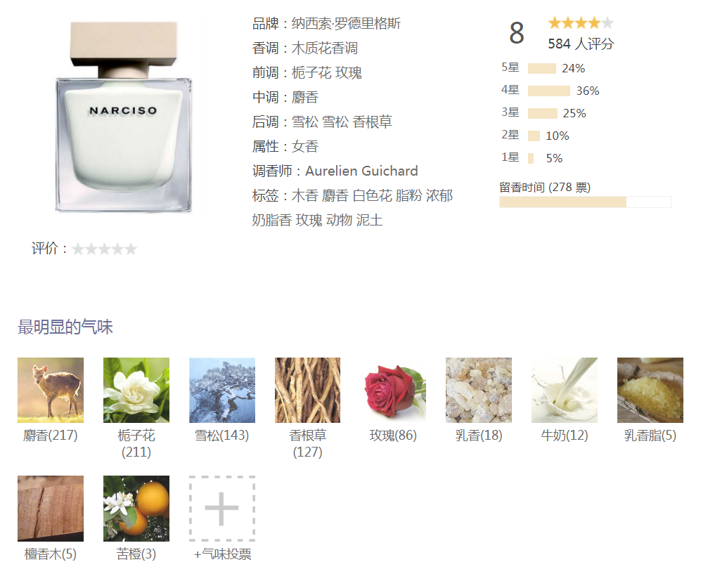Click the dashed plus box to add scent vote
This screenshot has width=708, height=588.
click(222, 508)
